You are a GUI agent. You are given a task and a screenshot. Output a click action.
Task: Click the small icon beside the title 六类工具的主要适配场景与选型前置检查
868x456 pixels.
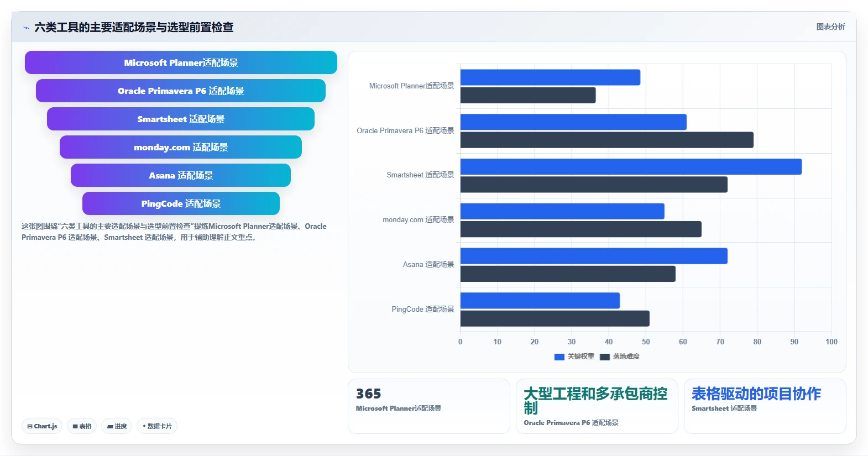coord(26,28)
